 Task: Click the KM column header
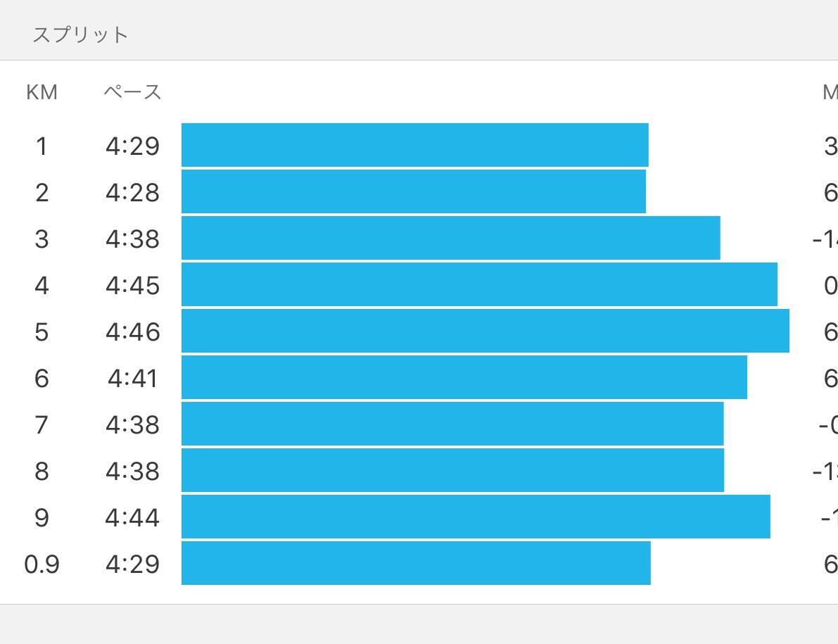42,92
